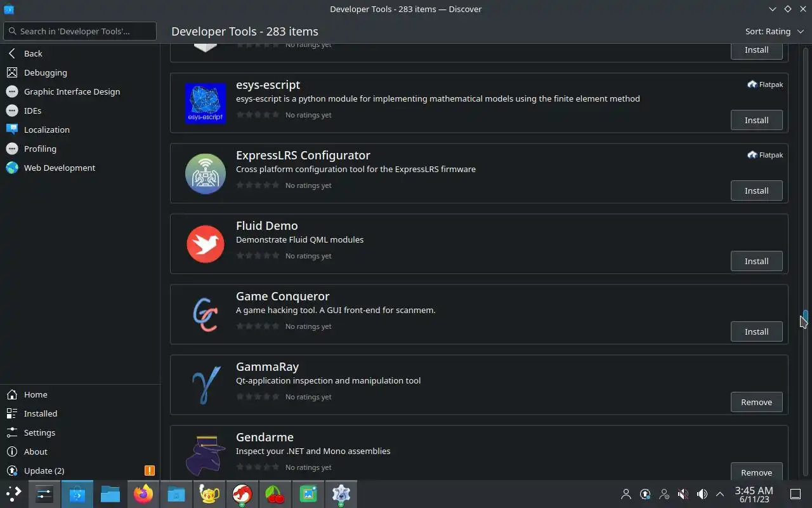
Task: Open the Settings page in sidebar
Action: 80,432
